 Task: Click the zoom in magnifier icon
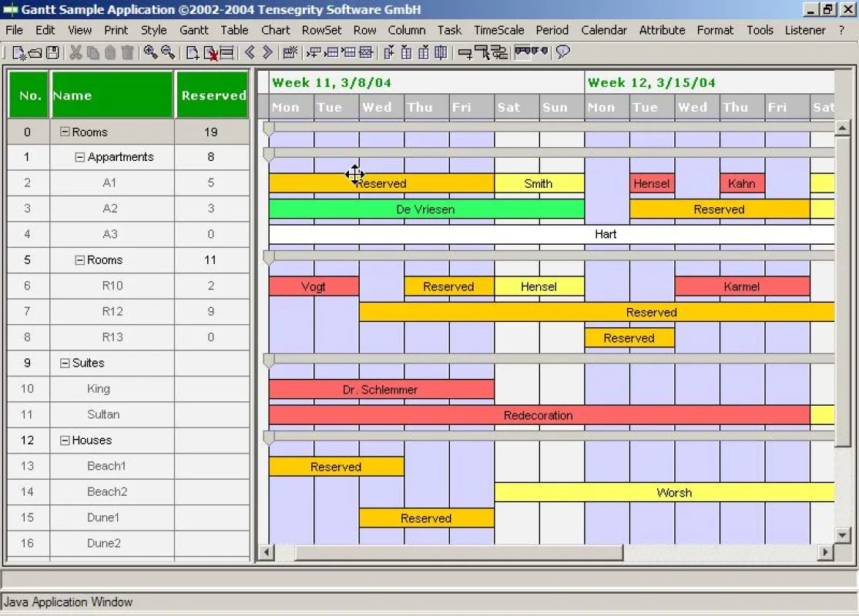(x=150, y=52)
